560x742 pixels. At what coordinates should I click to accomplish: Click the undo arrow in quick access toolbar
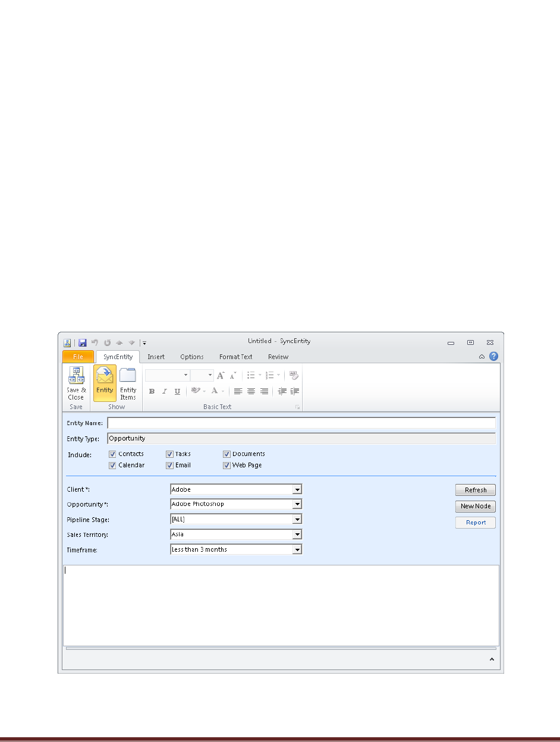[95, 342]
